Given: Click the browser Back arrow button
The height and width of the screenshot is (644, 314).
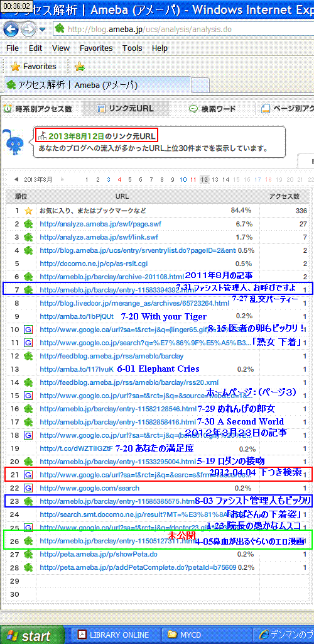Looking at the screenshot, I should 11,29.
